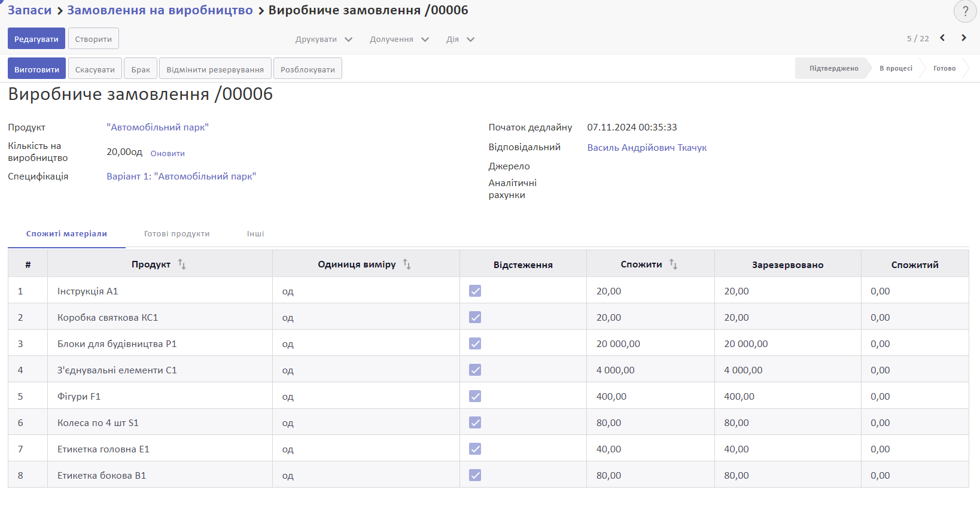
Task: Go to previous record arrow
Action: pos(942,38)
